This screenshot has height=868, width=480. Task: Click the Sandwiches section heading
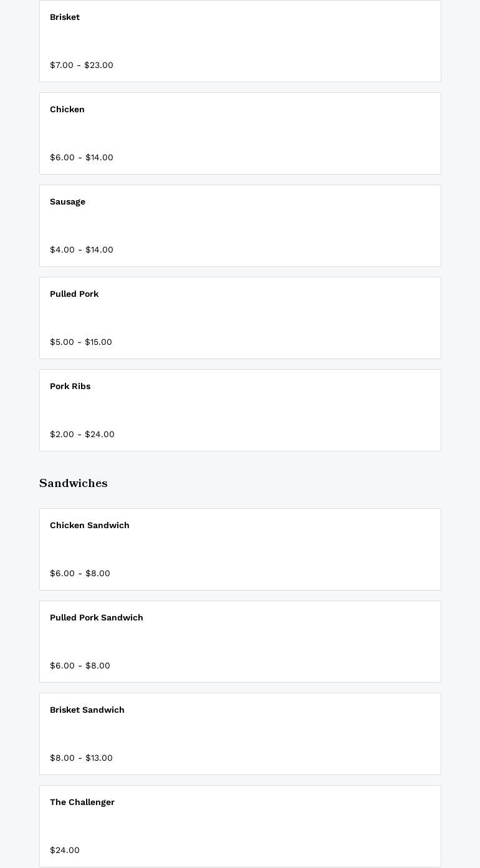(74, 483)
